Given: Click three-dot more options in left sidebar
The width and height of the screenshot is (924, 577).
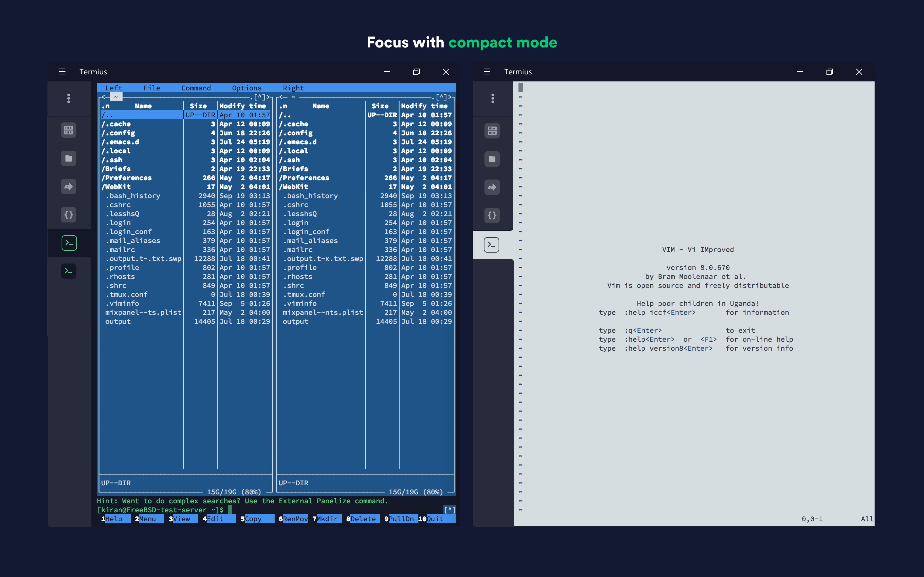Looking at the screenshot, I should tap(69, 98).
